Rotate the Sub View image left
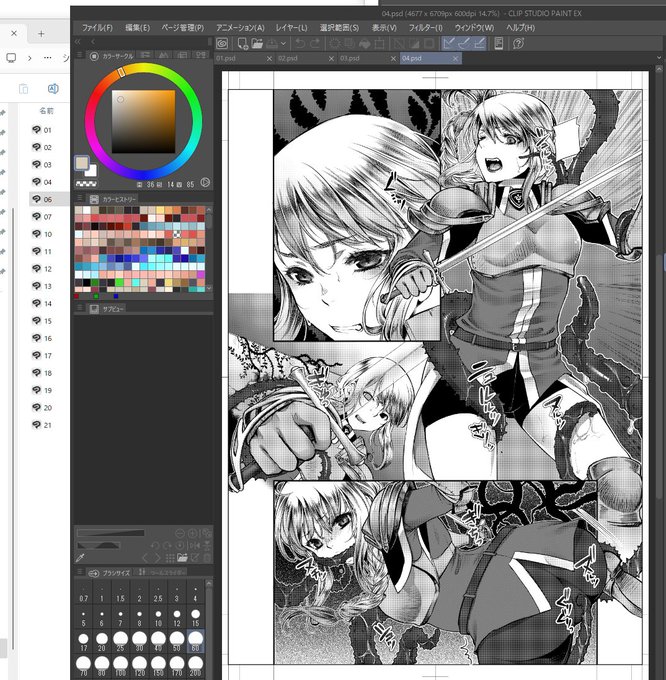666x680 pixels. click(155, 546)
